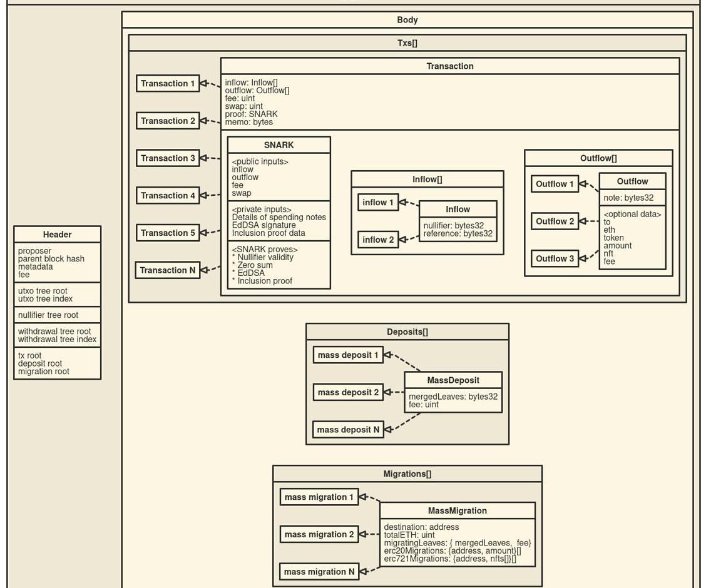Select the inflow 2 box

(378, 240)
